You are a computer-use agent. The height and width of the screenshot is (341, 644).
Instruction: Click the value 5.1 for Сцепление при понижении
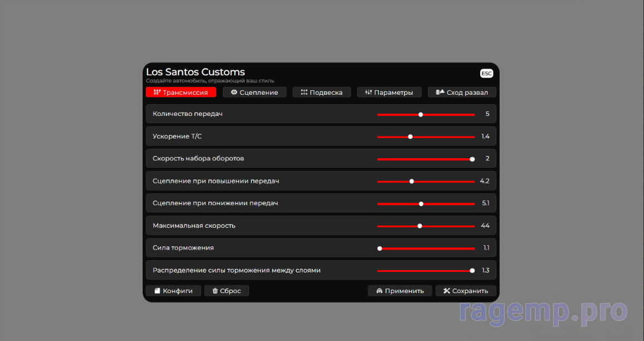(x=485, y=203)
